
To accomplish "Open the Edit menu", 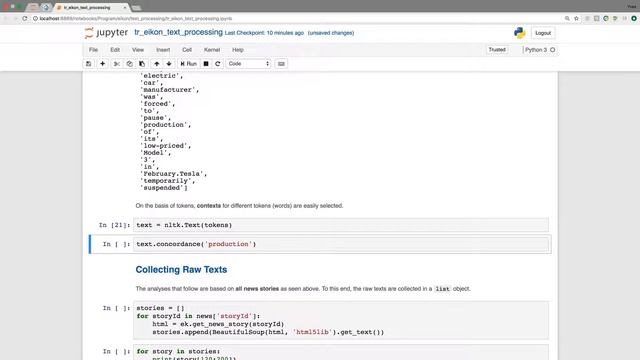I will tap(115, 50).
